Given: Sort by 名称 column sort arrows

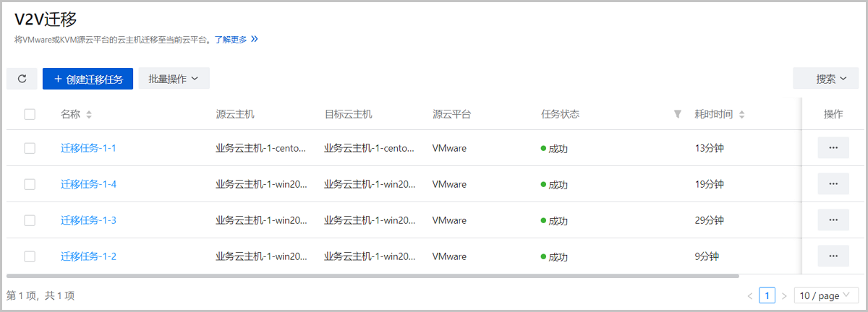Looking at the screenshot, I should click(x=89, y=115).
